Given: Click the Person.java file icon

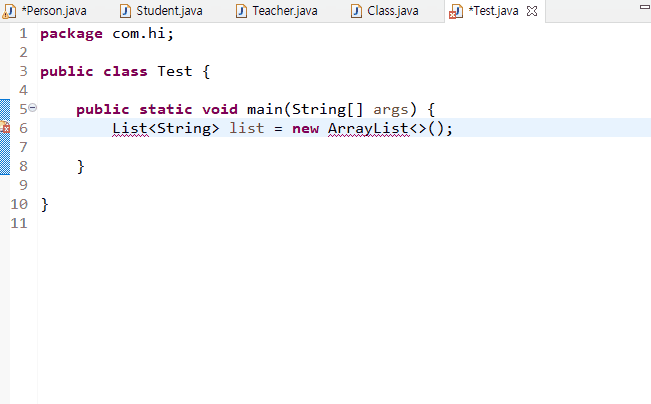Looking at the screenshot, I should (x=9, y=11).
